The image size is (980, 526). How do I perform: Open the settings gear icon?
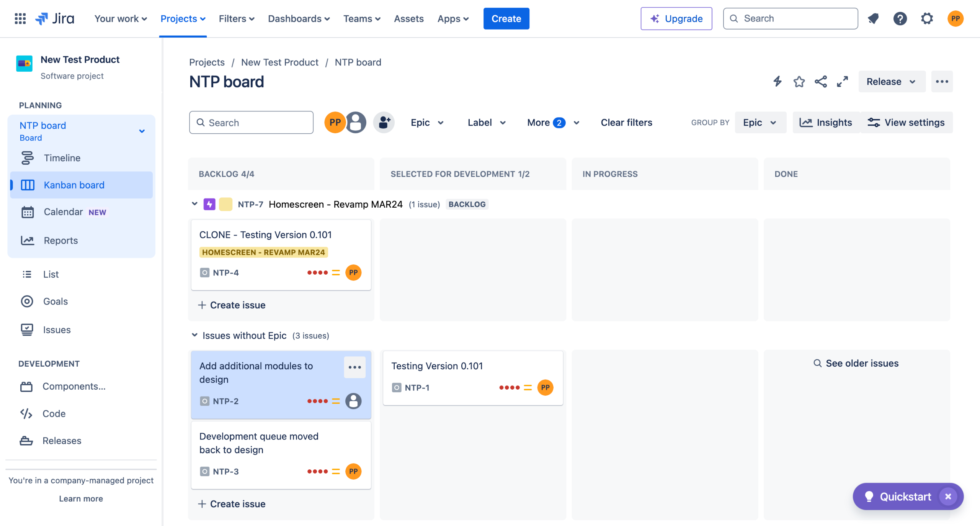pyautogui.click(x=927, y=18)
